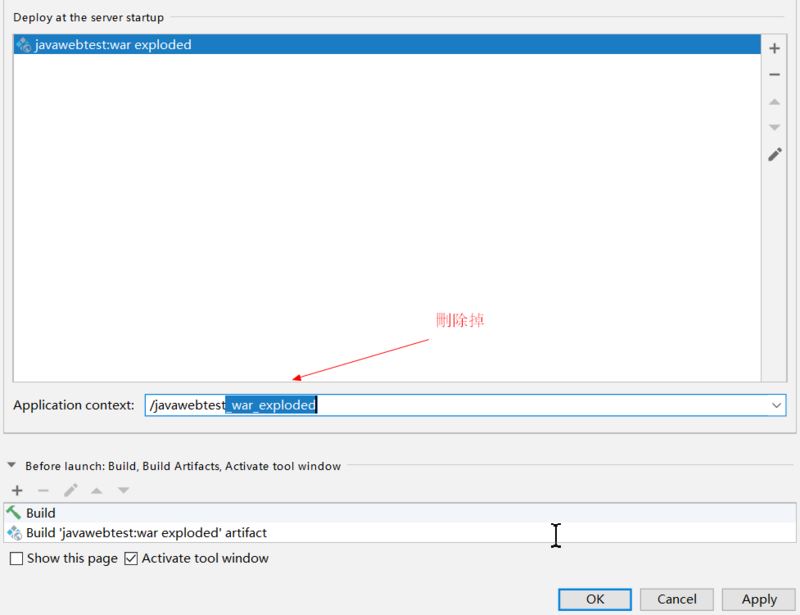Click the Application context label

coord(74,405)
